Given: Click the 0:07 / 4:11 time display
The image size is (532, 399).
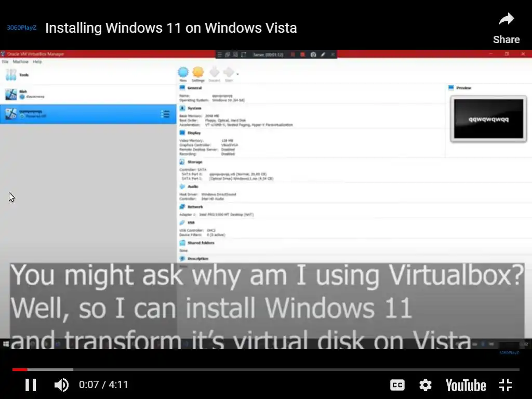Looking at the screenshot, I should (103, 385).
